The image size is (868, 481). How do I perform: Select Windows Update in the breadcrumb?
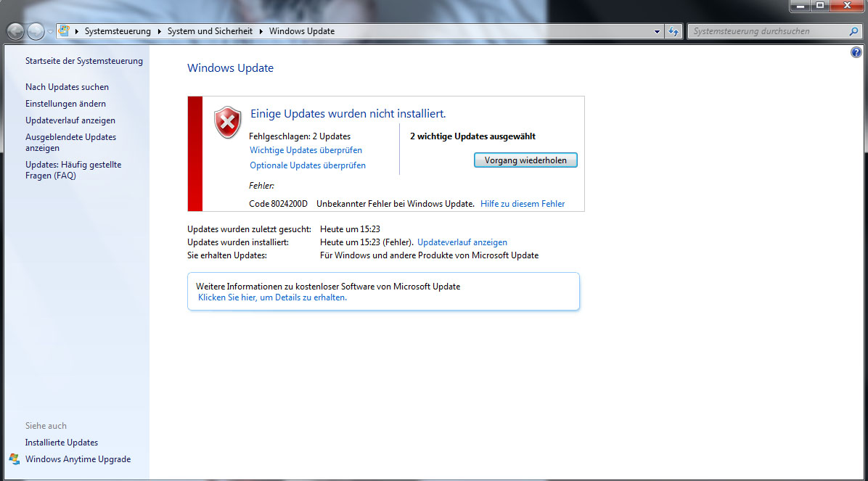[x=302, y=31]
